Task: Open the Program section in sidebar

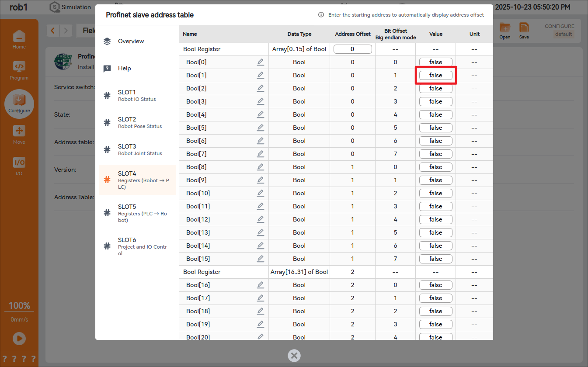Action: click(x=19, y=70)
